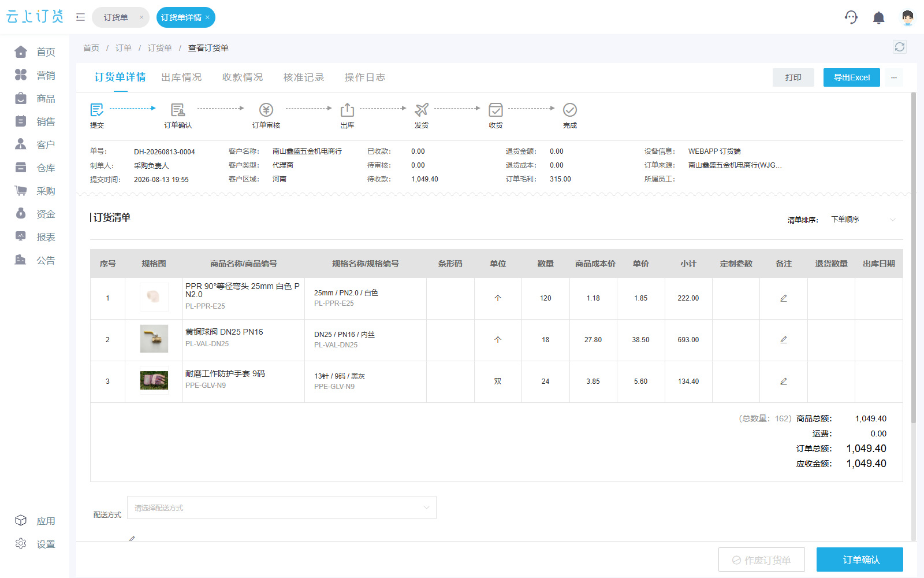
Task: Open notifications bell icon
Action: 878,18
